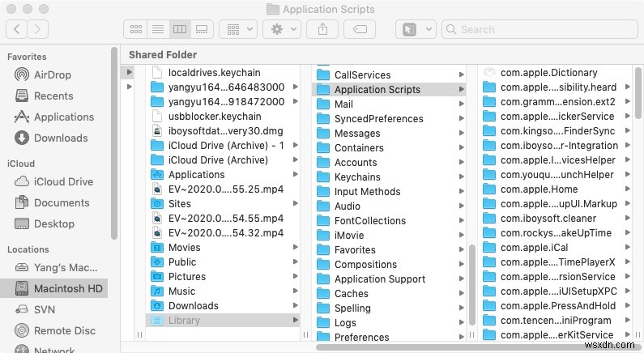Go back with the left arrow button
The width and height of the screenshot is (644, 353).
(x=17, y=29)
